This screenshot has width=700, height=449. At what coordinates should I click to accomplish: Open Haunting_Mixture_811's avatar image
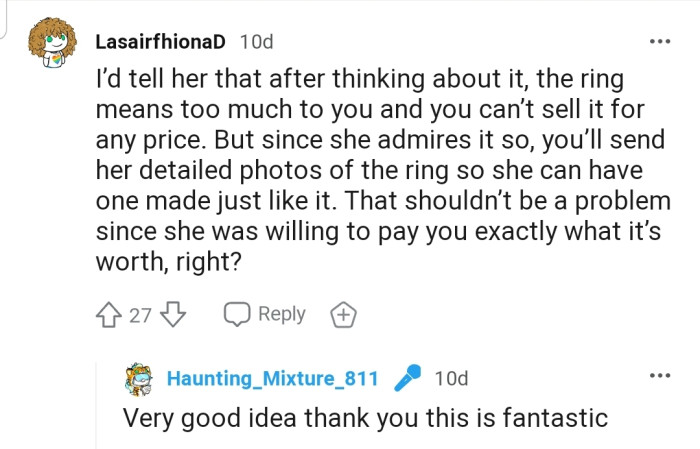coord(139,378)
